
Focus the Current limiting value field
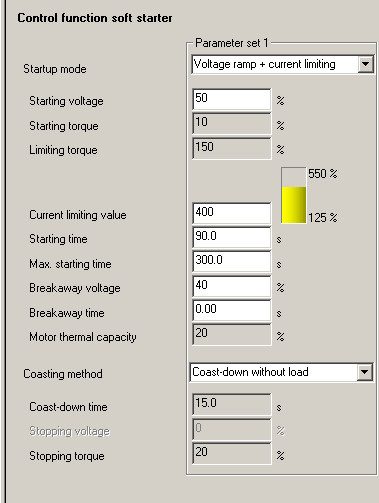[231, 213]
